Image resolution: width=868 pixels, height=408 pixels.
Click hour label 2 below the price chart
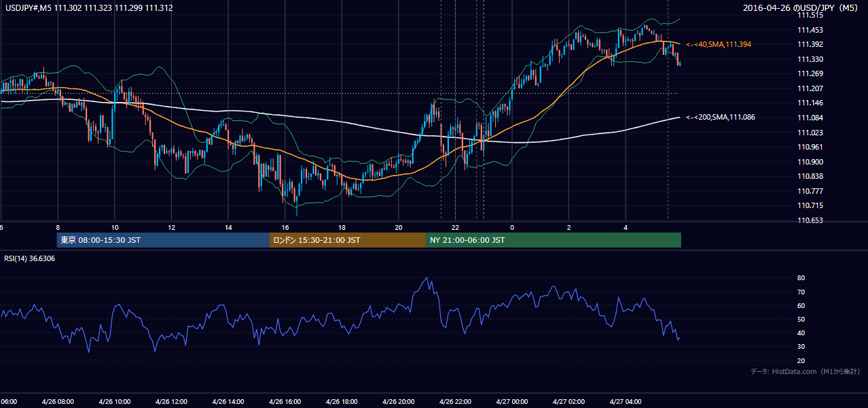point(569,227)
